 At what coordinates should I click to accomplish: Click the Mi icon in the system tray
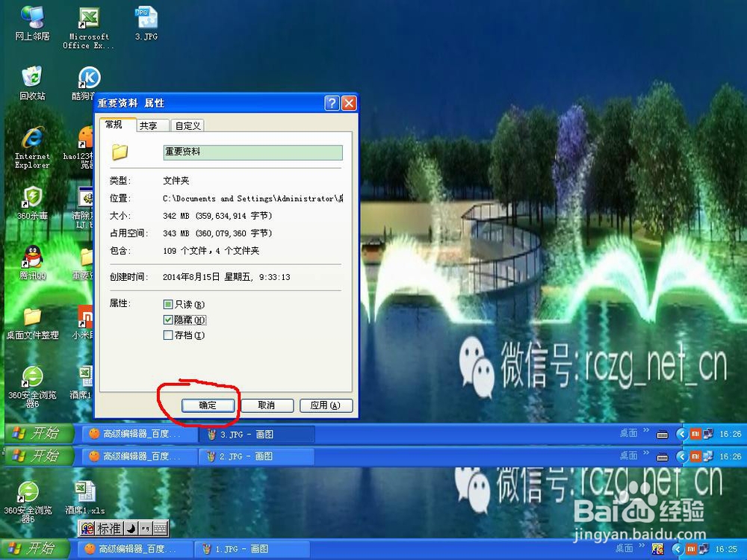[695, 434]
